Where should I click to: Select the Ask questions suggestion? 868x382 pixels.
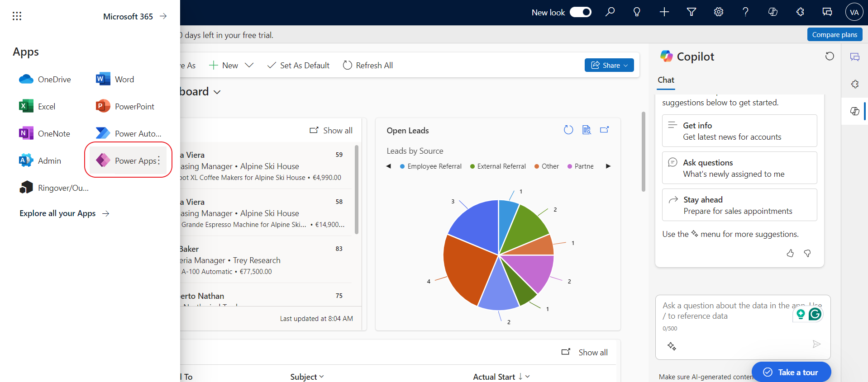[x=739, y=168]
